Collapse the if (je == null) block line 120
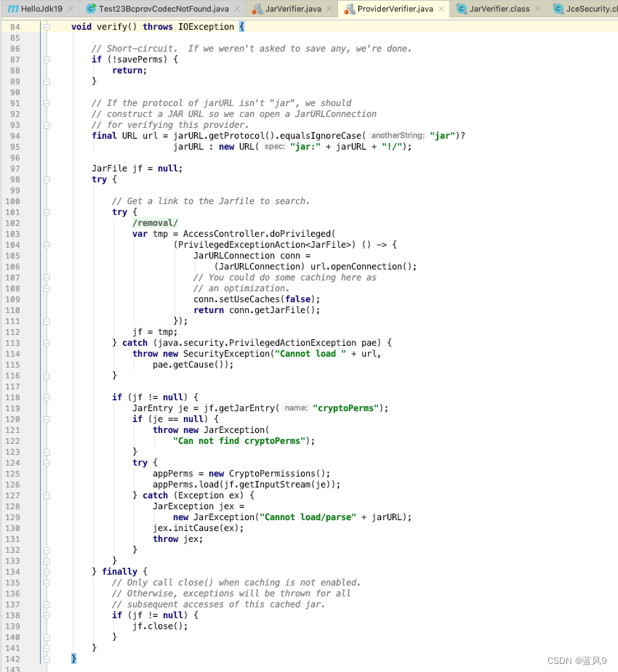Viewport: 618px width, 672px height. (x=47, y=419)
